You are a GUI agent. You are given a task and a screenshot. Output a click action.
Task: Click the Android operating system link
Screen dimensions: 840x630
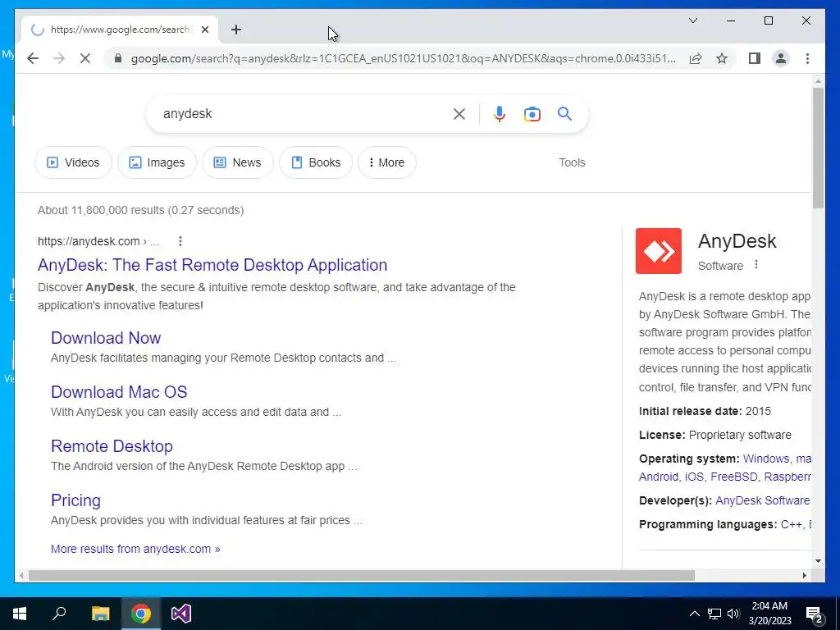coord(659,477)
